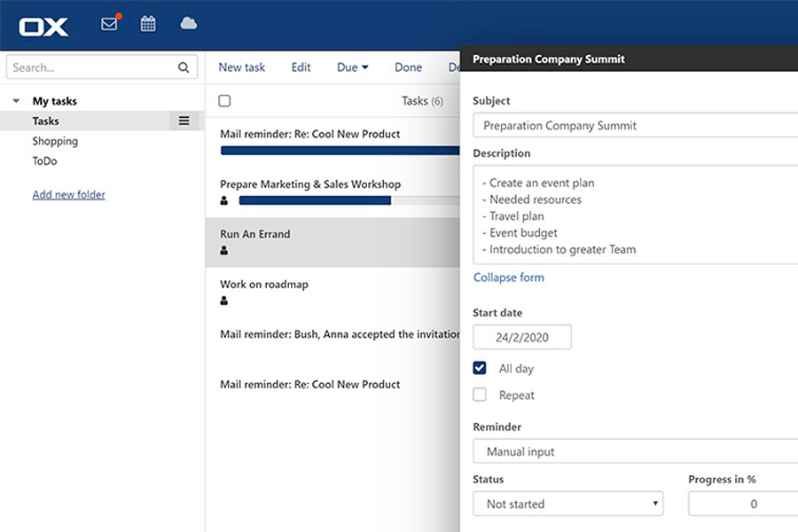Viewport: 798px width, 532px height.
Task: Enable the Repeat checkbox
Action: point(480,395)
